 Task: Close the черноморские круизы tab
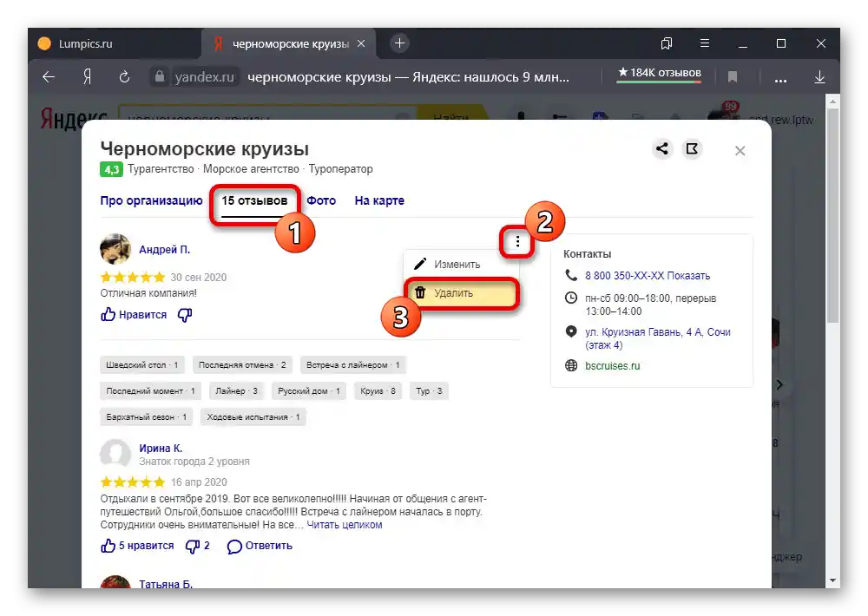pos(361,43)
